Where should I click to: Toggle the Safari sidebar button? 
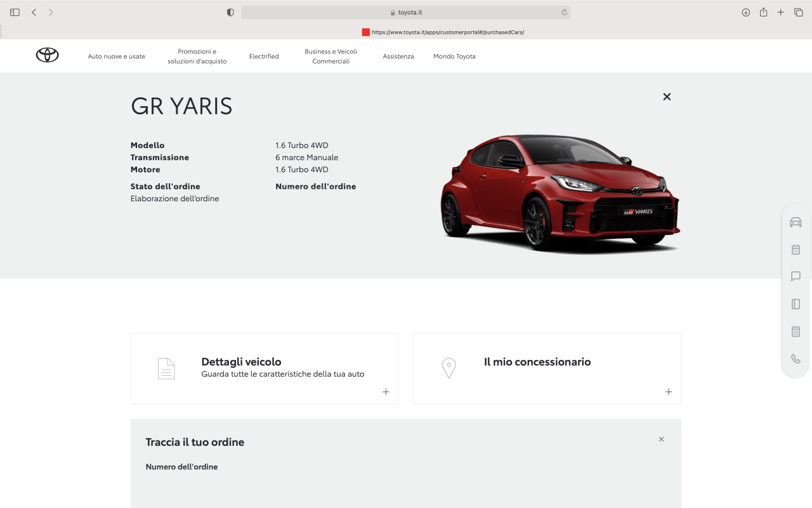15,12
